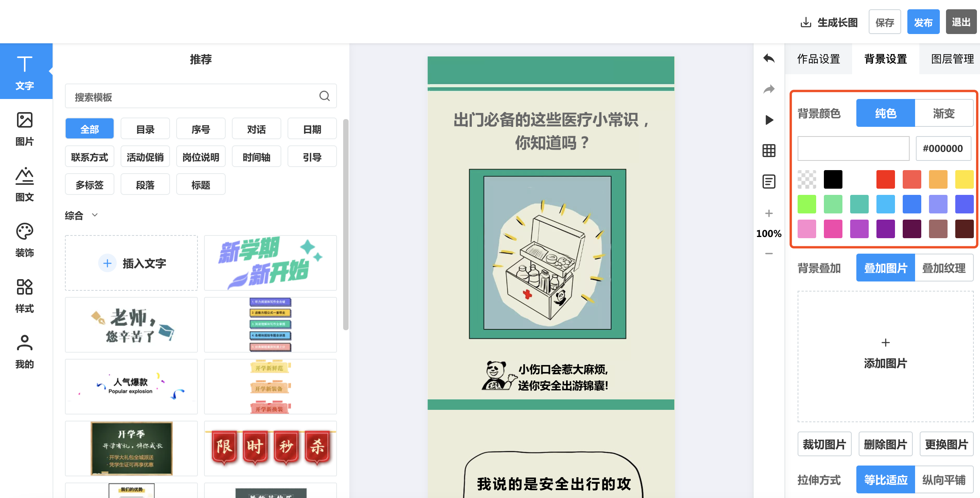Switch to 作品设置 tab
The width and height of the screenshot is (980, 498).
coord(818,59)
